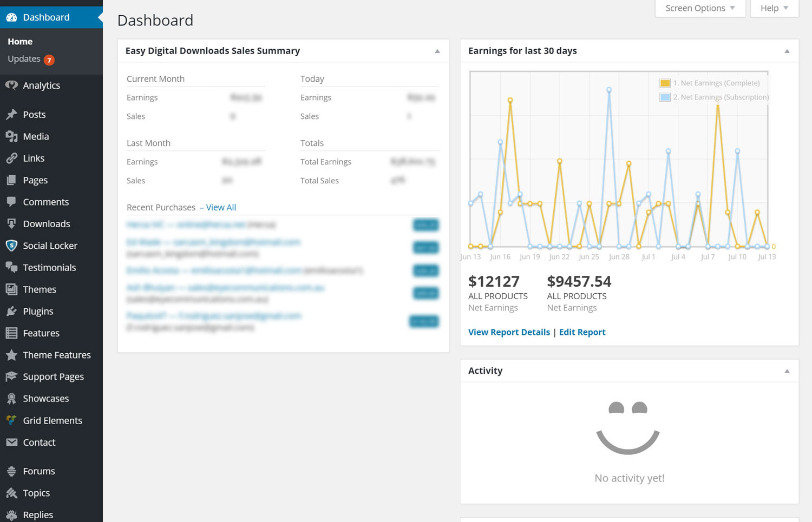Image resolution: width=812 pixels, height=522 pixels.
Task: Open the Help dropdown tab
Action: (x=774, y=8)
